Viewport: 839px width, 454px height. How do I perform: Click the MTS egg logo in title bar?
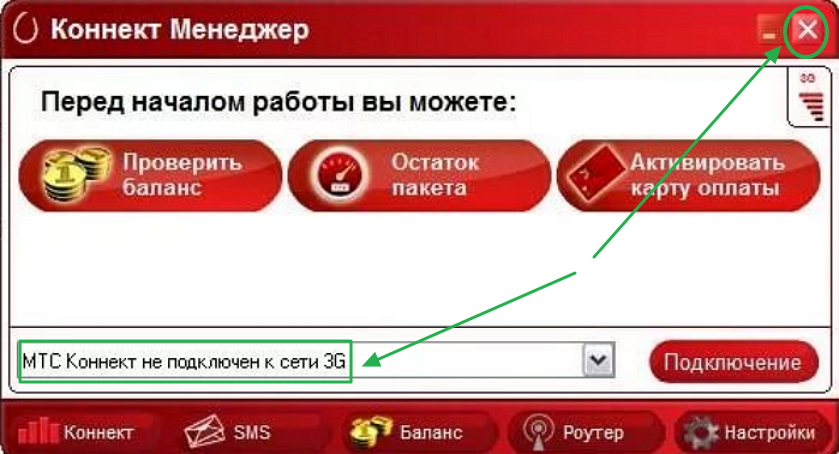tap(25, 29)
